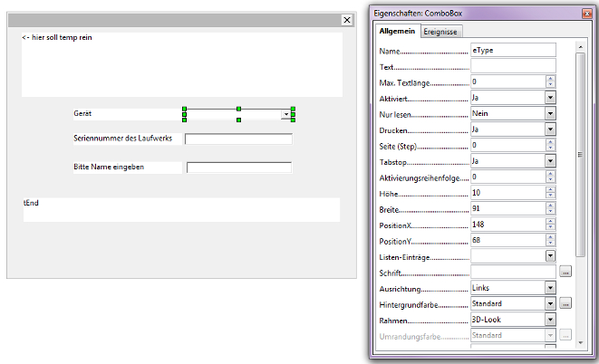Click the Hintergrundfarbe ellipsis button
The image size is (599, 364).
[x=565, y=303]
